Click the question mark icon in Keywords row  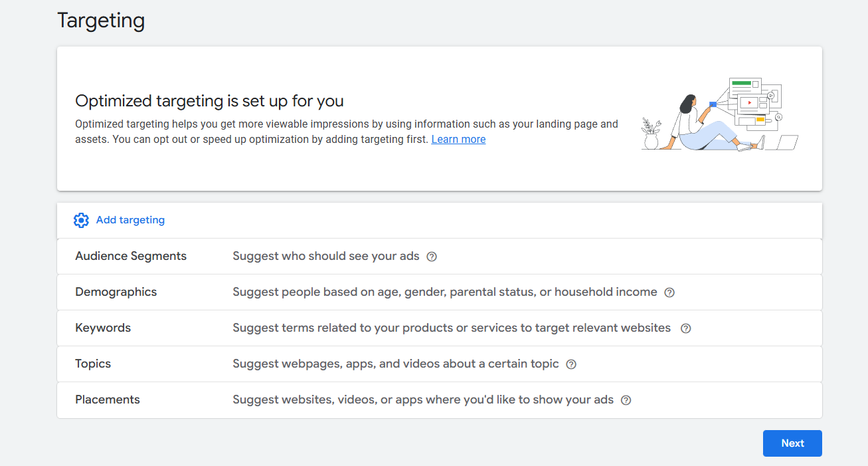tap(686, 328)
